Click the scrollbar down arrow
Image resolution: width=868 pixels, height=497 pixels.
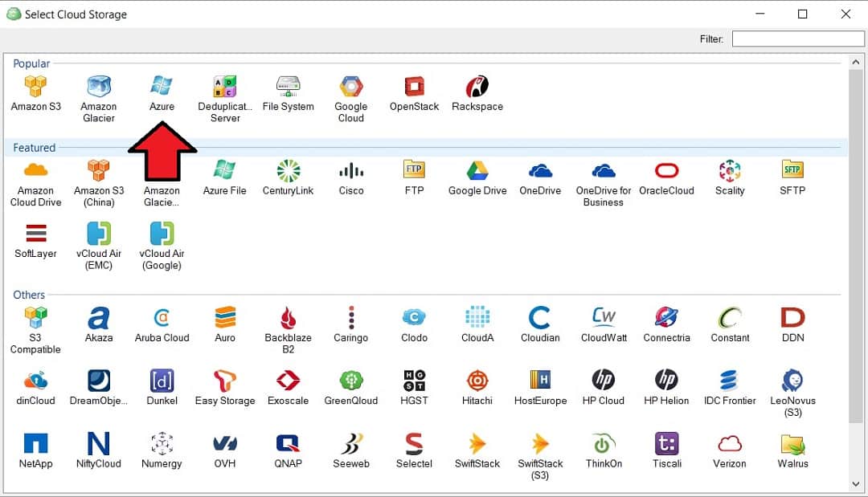click(x=856, y=483)
